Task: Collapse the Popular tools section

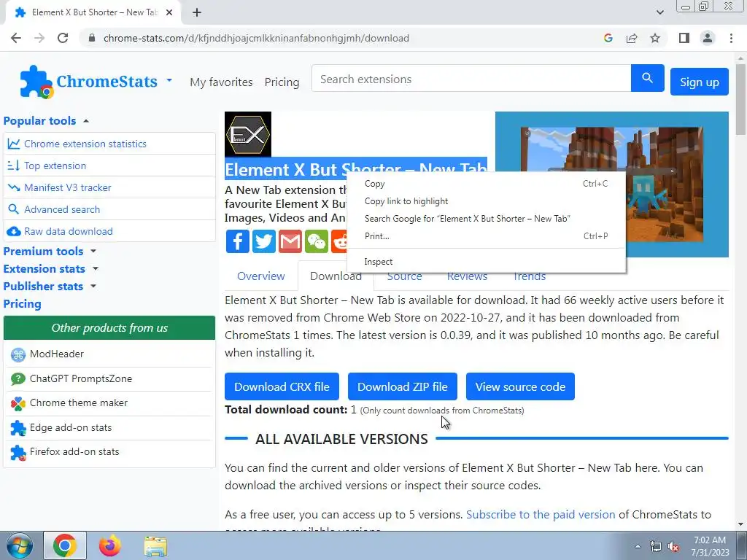Action: point(46,121)
